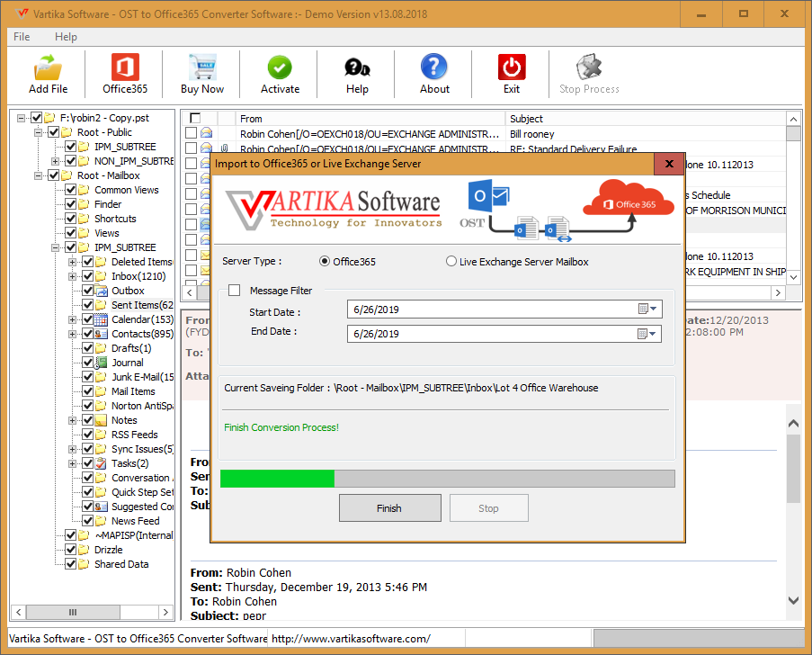This screenshot has height=655, width=812.
Task: Collapse the Root - Mailbox node
Action: pyautogui.click(x=39, y=175)
